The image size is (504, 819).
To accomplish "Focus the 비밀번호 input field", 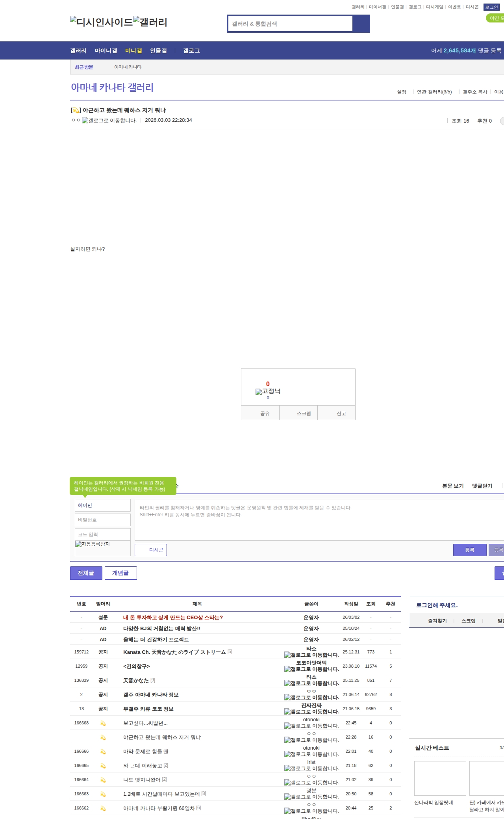I will point(103,520).
